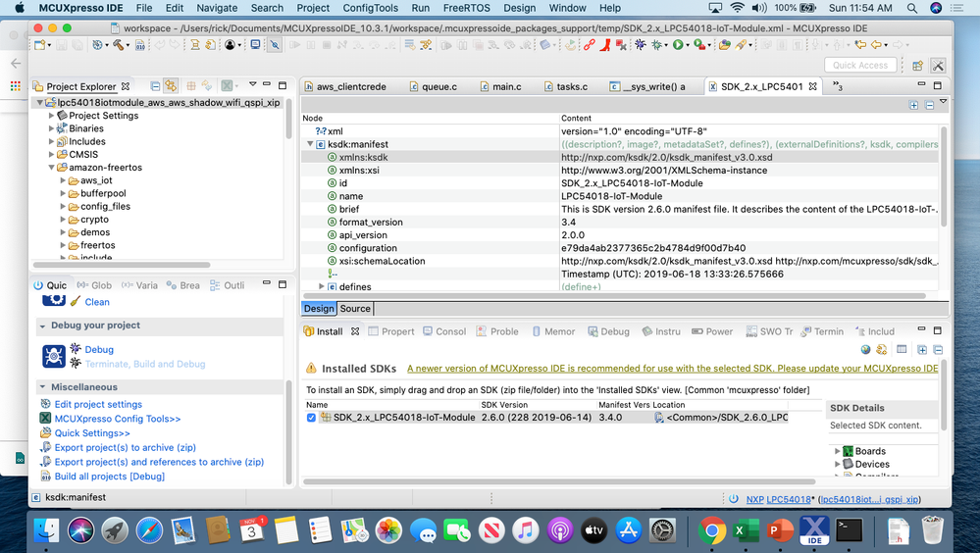Toggle Link with Editor in Project Explorer
The image size is (980, 553).
click(171, 86)
